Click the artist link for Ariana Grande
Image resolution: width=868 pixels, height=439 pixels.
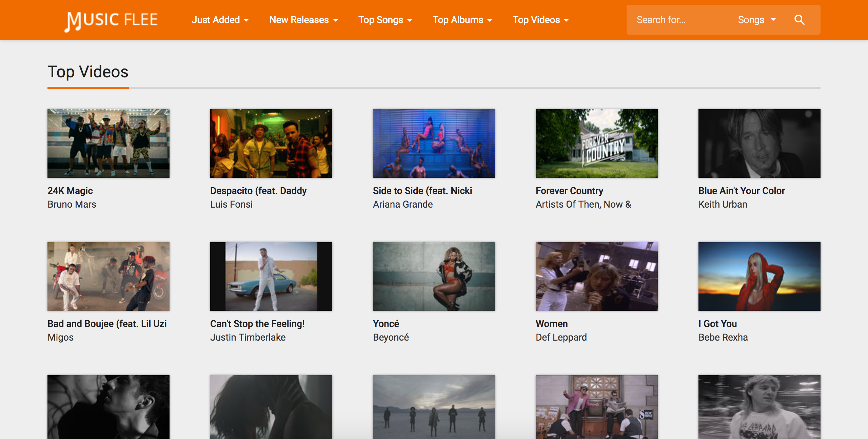403,204
